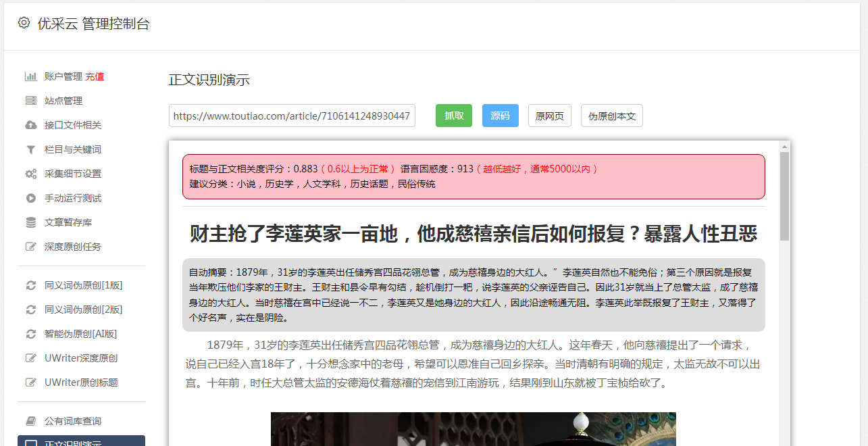Click the database icon for 文章暂存库
This screenshot has width=868, height=446.
(30, 222)
